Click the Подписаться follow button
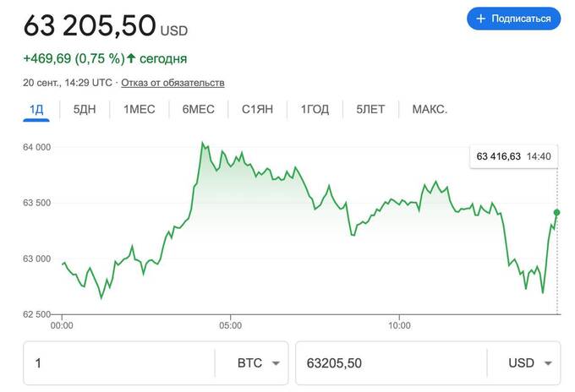This screenshot has height=392, width=575. pos(513,19)
